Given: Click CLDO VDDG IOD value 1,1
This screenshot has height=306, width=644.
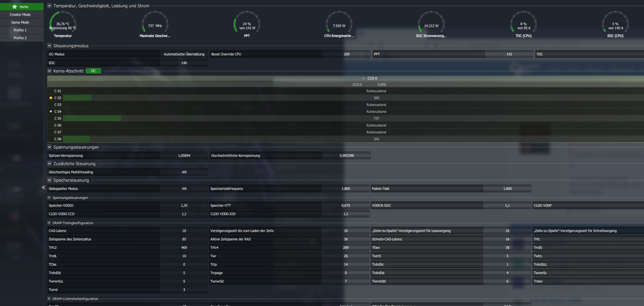Looking at the screenshot, I should [x=346, y=214].
